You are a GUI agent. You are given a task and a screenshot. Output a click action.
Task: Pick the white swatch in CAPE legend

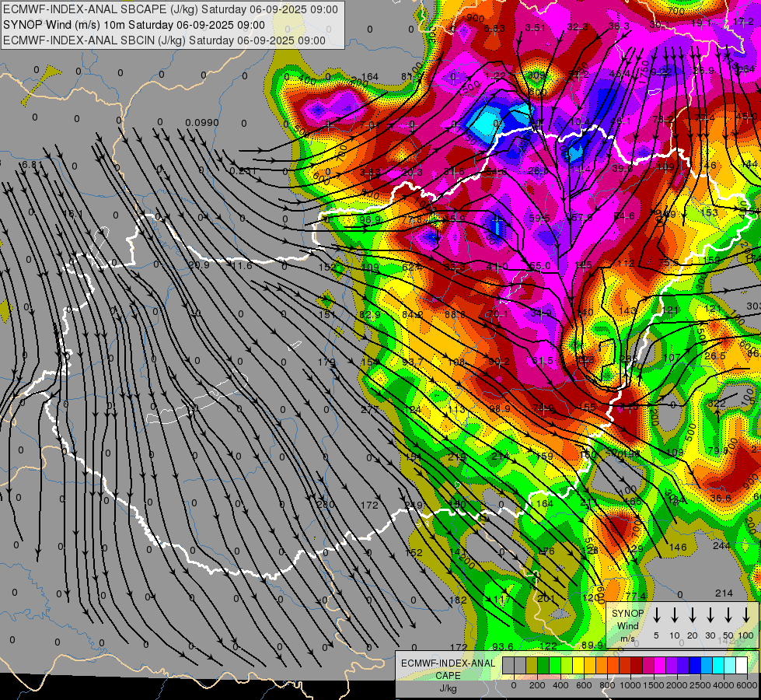coord(742,666)
